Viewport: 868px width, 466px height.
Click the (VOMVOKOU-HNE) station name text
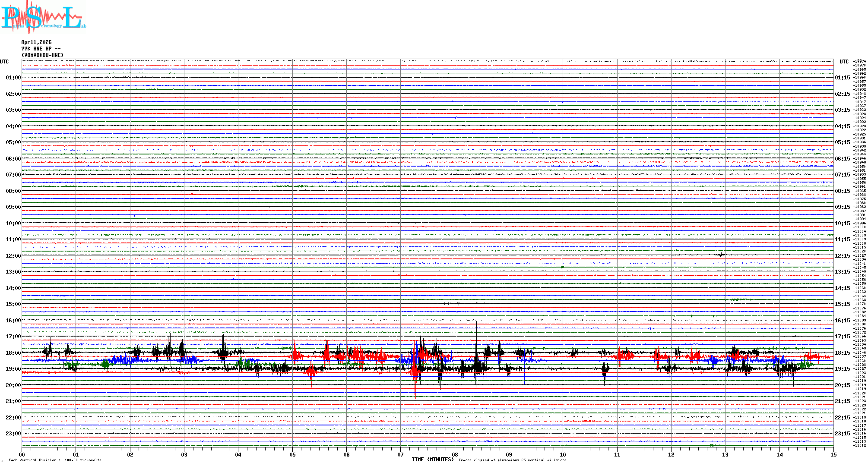tap(42, 55)
